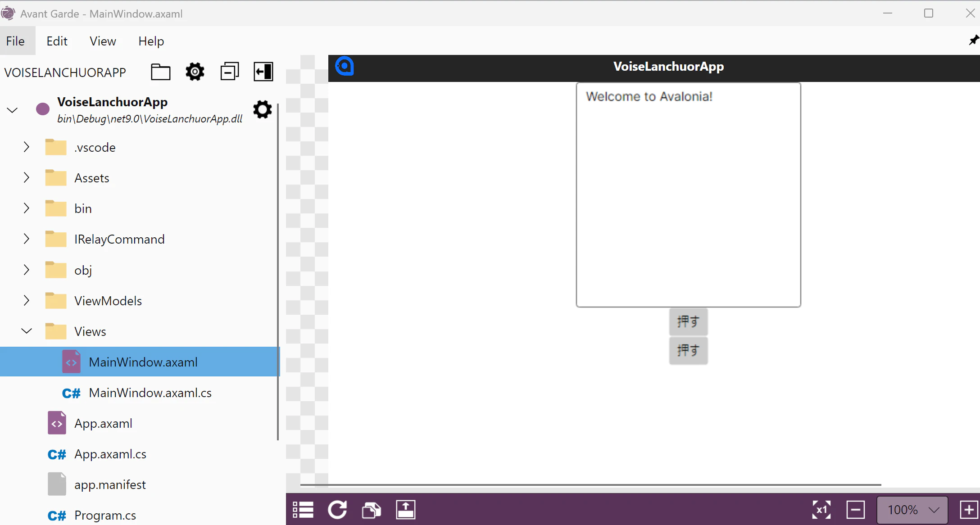Viewport: 980px width, 525px height.
Task: Open settings gear in the solution header
Action: (195, 72)
